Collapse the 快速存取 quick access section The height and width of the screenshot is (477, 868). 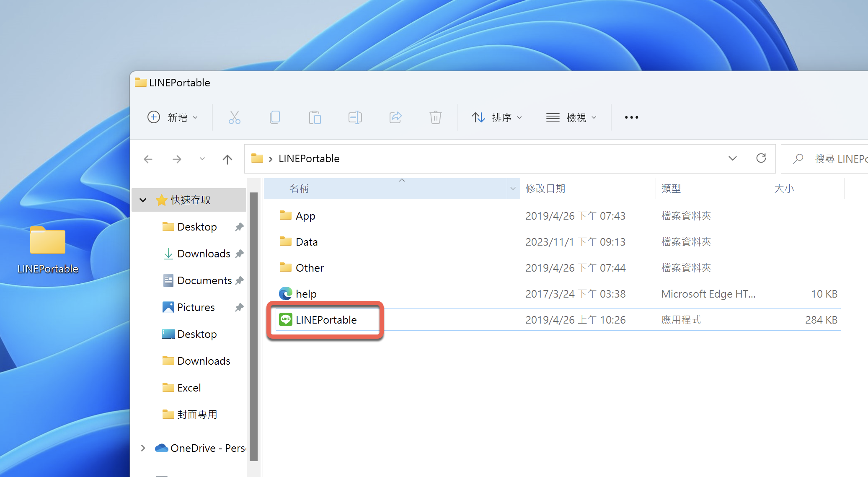[x=143, y=200]
